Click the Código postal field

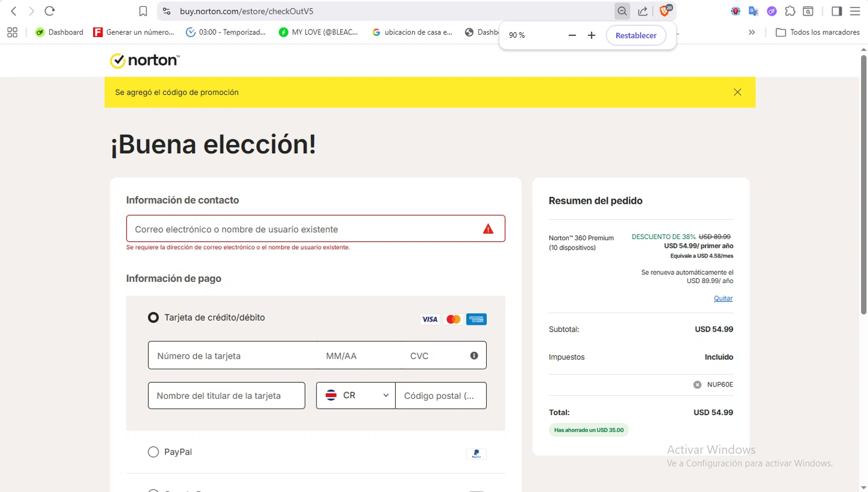[x=441, y=395]
